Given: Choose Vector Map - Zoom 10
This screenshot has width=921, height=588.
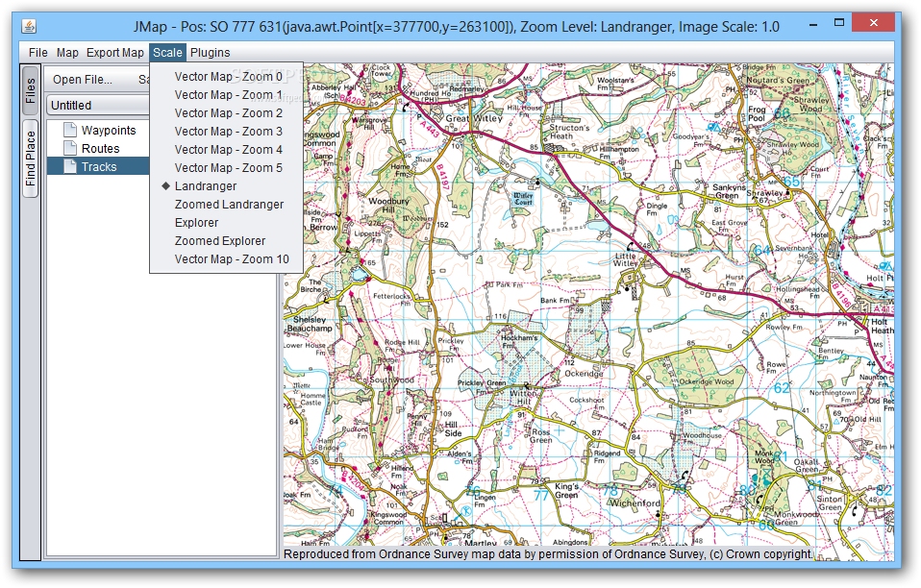Looking at the screenshot, I should (x=227, y=258).
